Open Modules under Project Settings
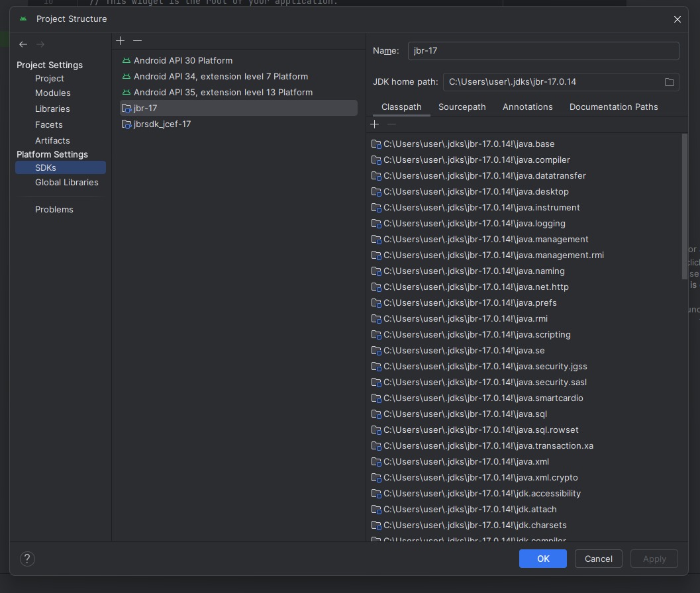This screenshot has width=700, height=593. (x=53, y=93)
